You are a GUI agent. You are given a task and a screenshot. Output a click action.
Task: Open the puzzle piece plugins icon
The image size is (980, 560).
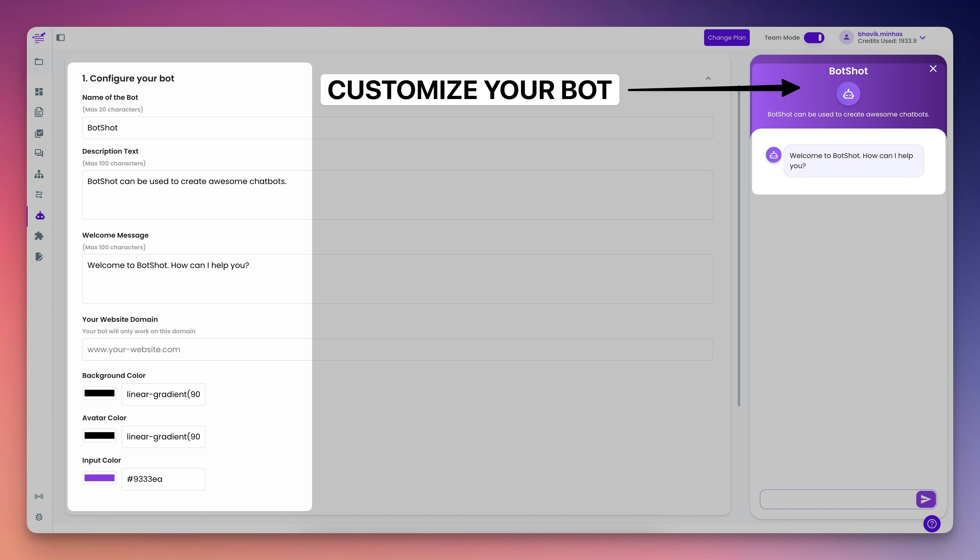(x=39, y=236)
